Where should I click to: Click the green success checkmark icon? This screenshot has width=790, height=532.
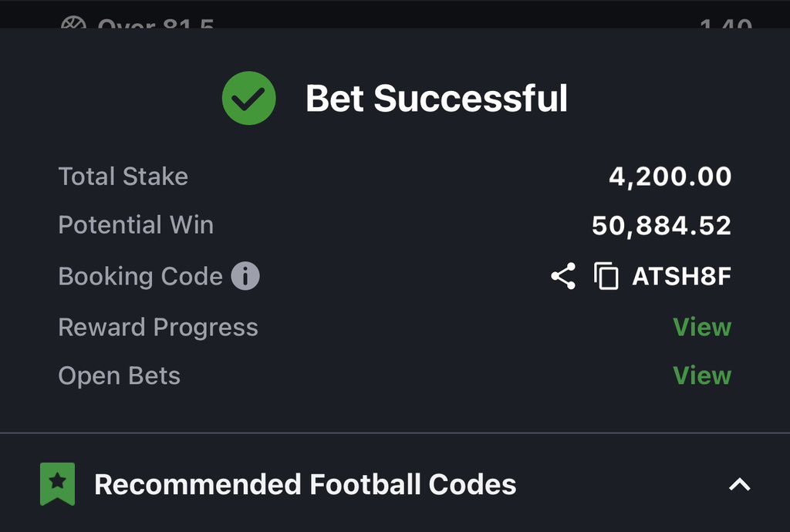249,98
